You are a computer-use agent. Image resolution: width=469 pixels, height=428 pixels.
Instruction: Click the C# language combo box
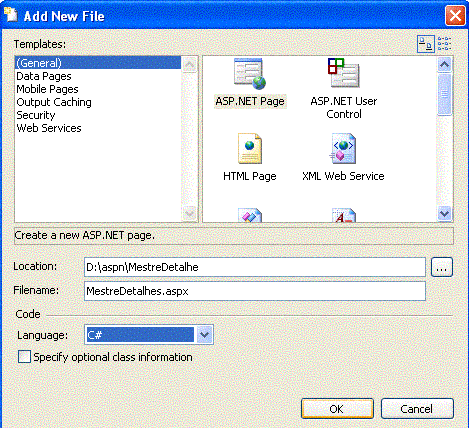click(149, 335)
